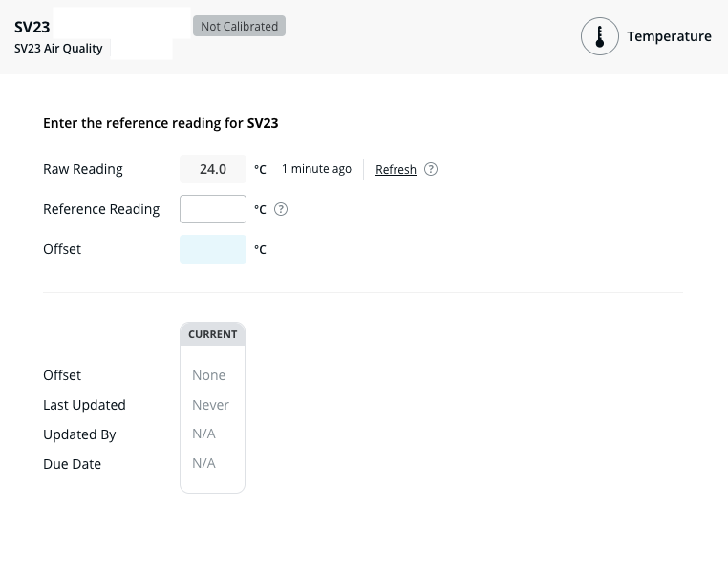
Task: Click the Refresh link
Action: [396, 169]
